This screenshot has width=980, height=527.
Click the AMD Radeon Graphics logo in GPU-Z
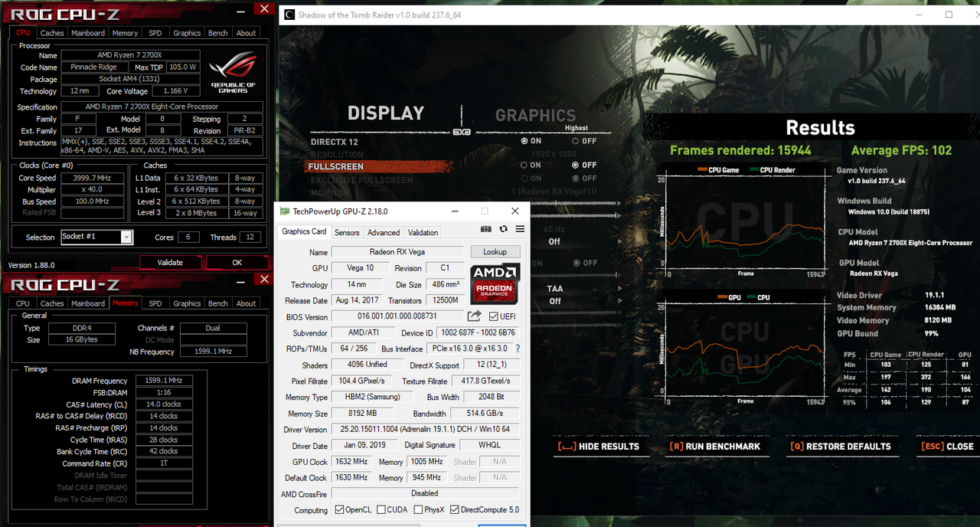tap(496, 283)
